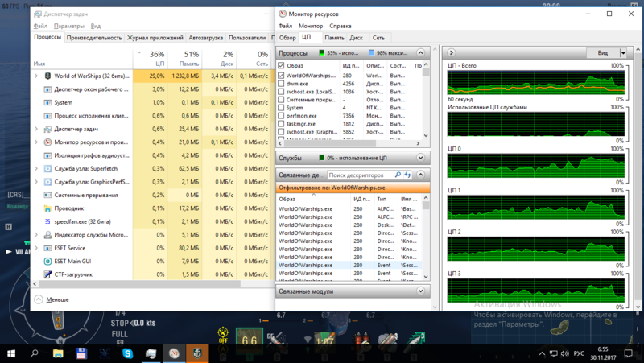This screenshot has height=363, width=644.
Task: Click the Индексатор службы Micro... process icon
Action: pos(47,235)
